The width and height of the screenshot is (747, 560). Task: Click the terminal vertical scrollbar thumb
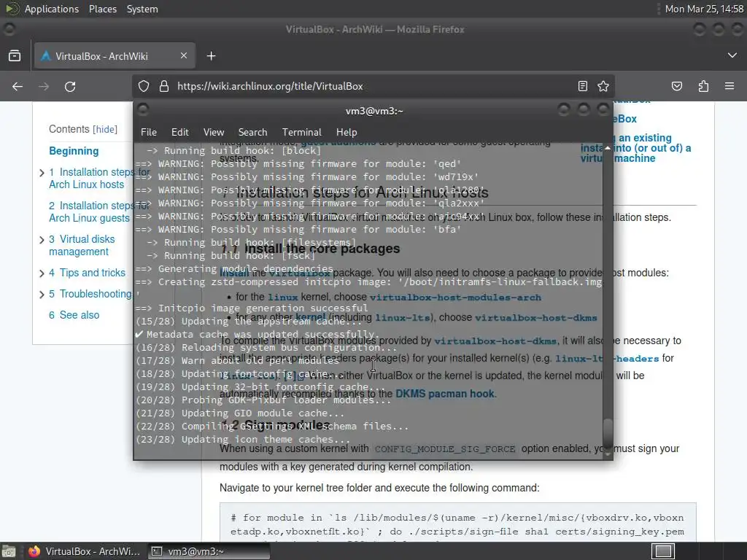click(x=608, y=432)
